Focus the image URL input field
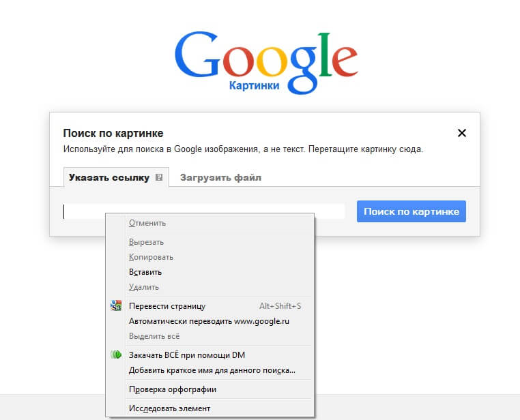Image resolution: width=520 pixels, height=420 pixels. 203,211
